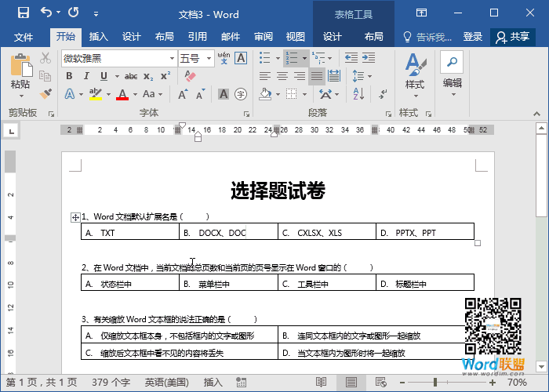
Task: Click the Clear All Formatting eraser icon
Action: [x=190, y=76]
